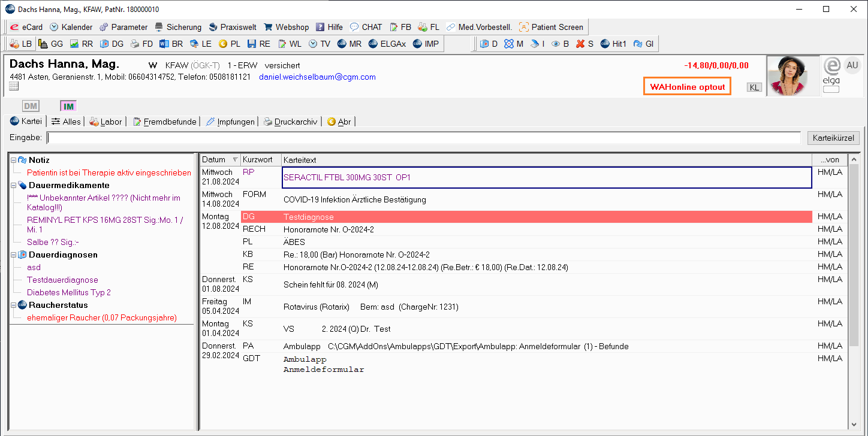868x436 pixels.
Task: Click the patient photo thumbnail
Action: (x=793, y=76)
